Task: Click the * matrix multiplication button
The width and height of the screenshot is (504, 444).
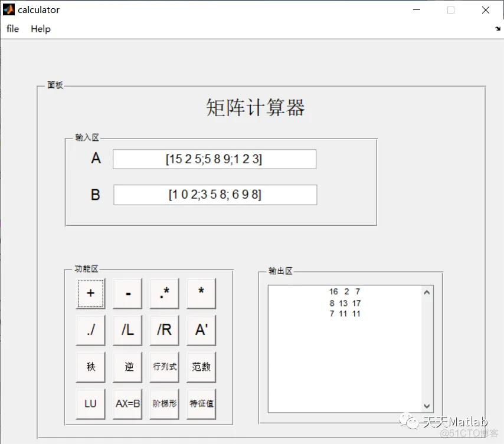Action: coord(201,293)
